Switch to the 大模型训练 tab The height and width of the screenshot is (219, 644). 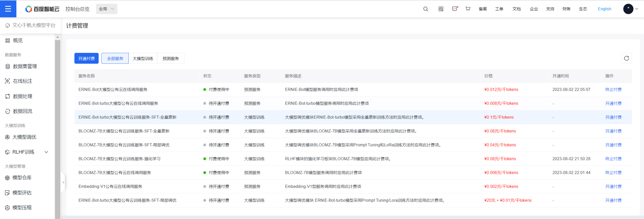point(143,58)
